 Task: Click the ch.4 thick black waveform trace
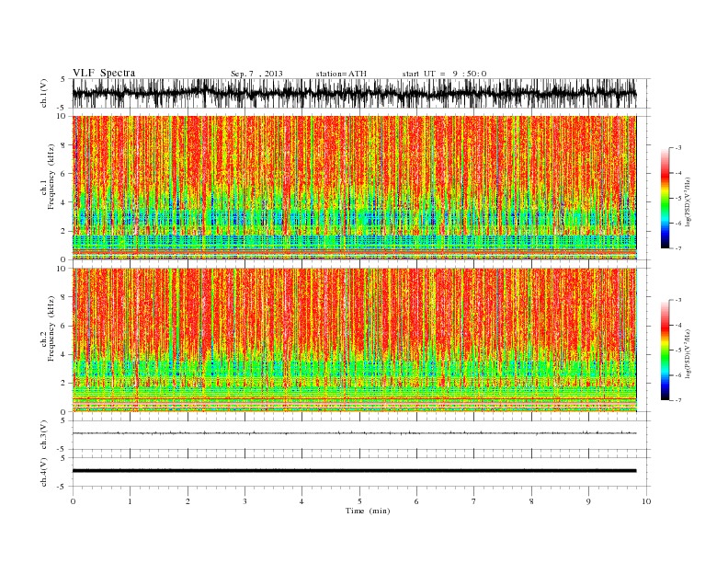[x=354, y=471]
